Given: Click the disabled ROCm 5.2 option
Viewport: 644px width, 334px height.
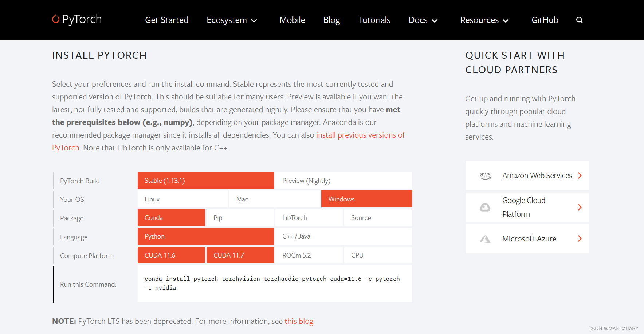Looking at the screenshot, I should point(309,255).
